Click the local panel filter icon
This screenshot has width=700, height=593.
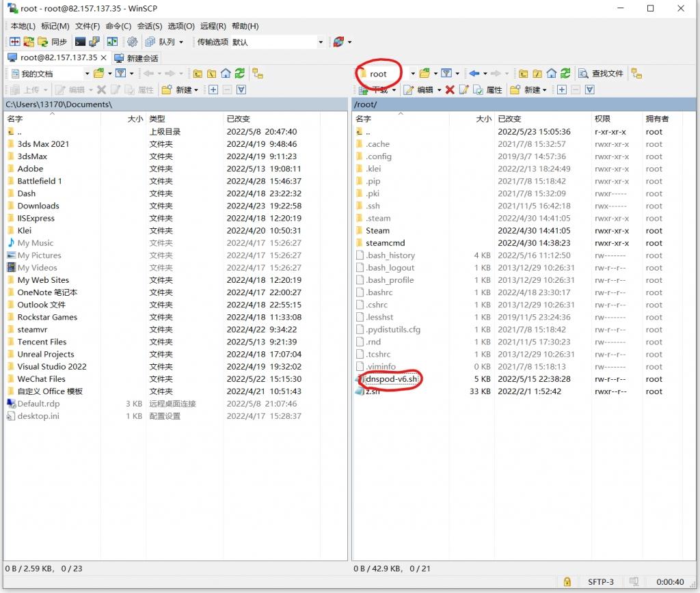(x=120, y=73)
